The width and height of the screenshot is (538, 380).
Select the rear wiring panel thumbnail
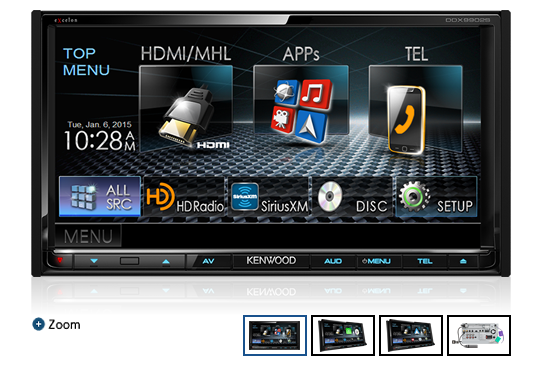(479, 335)
